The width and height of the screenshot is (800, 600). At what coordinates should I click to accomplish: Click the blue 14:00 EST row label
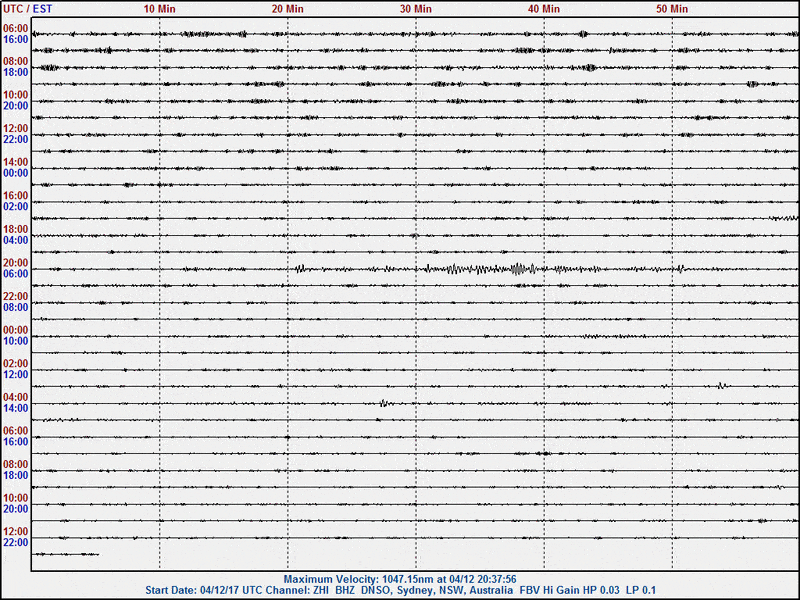pos(15,408)
